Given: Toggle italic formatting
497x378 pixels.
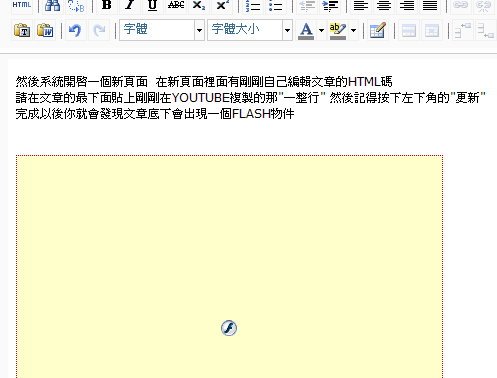Looking at the screenshot, I should (x=130, y=5).
